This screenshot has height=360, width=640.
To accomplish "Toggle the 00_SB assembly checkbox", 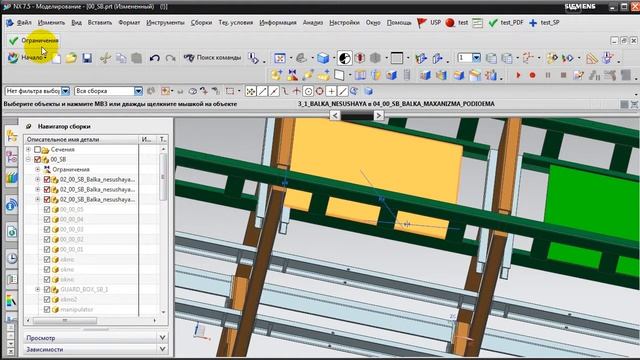I will click(x=38, y=160).
